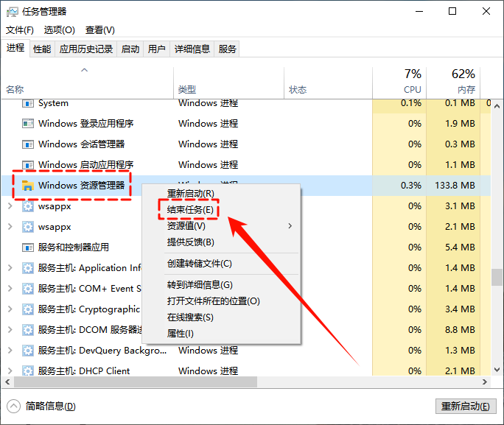Open the 选项(O) menu
504x425 pixels.
click(60, 30)
